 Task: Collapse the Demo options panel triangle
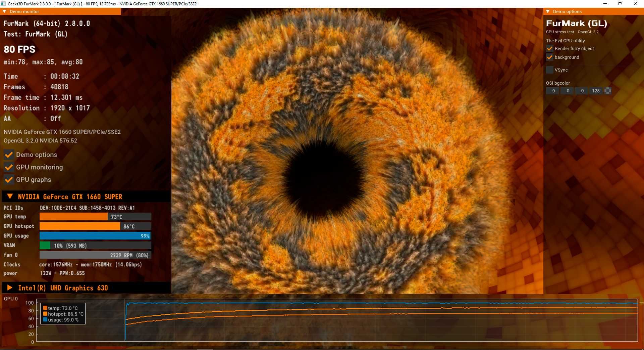pyautogui.click(x=548, y=11)
